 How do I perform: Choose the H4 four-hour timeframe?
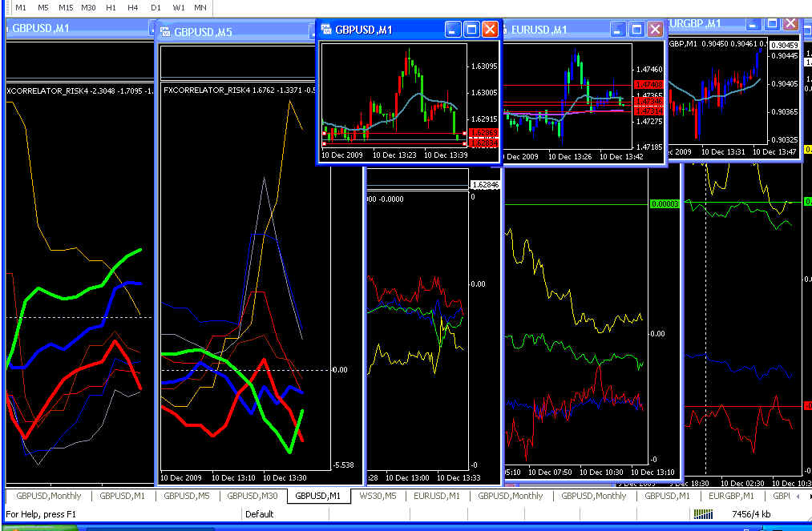tap(133, 7)
